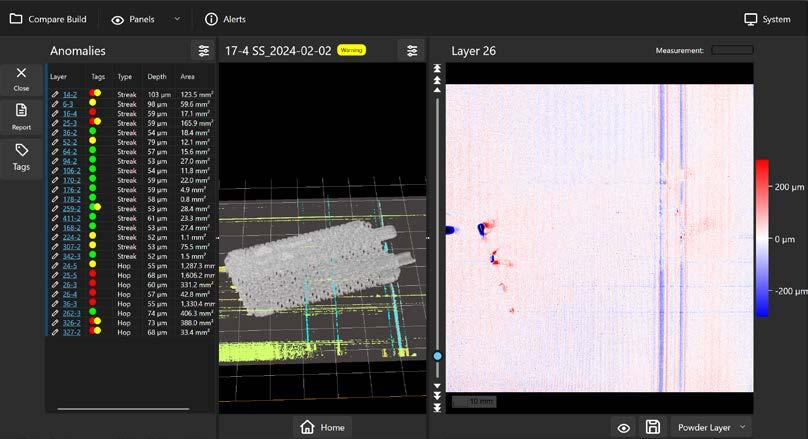Expand the Panels dropdown
Viewport: 808px width, 439px height.
(177, 19)
